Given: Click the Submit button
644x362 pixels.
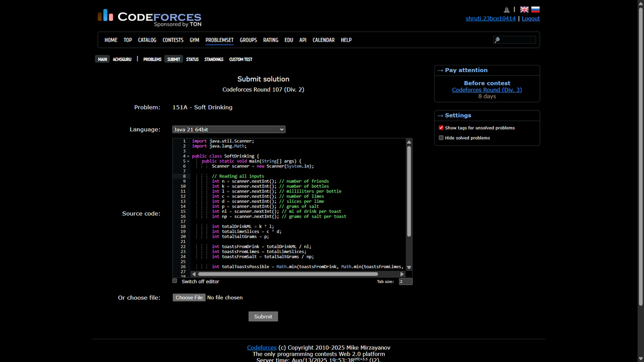Looking at the screenshot, I should (x=263, y=316).
